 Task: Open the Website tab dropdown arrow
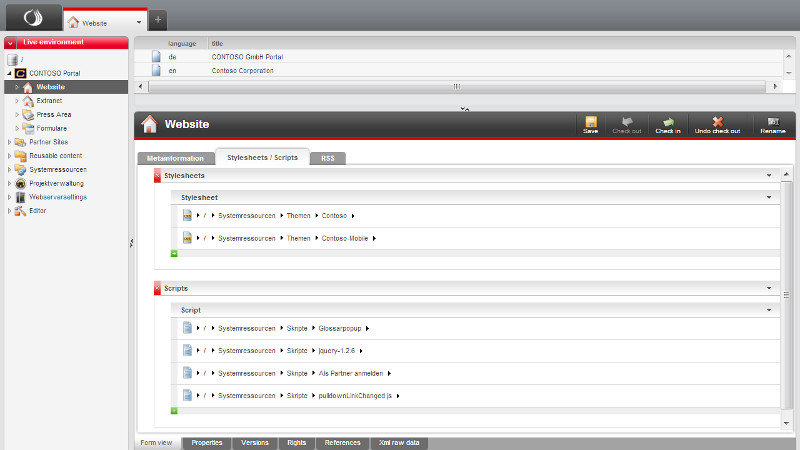point(138,22)
